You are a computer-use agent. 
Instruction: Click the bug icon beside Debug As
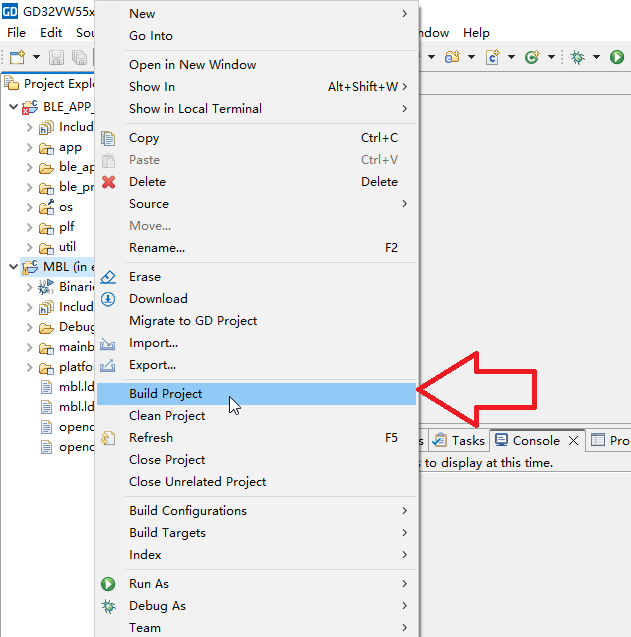click(x=109, y=606)
